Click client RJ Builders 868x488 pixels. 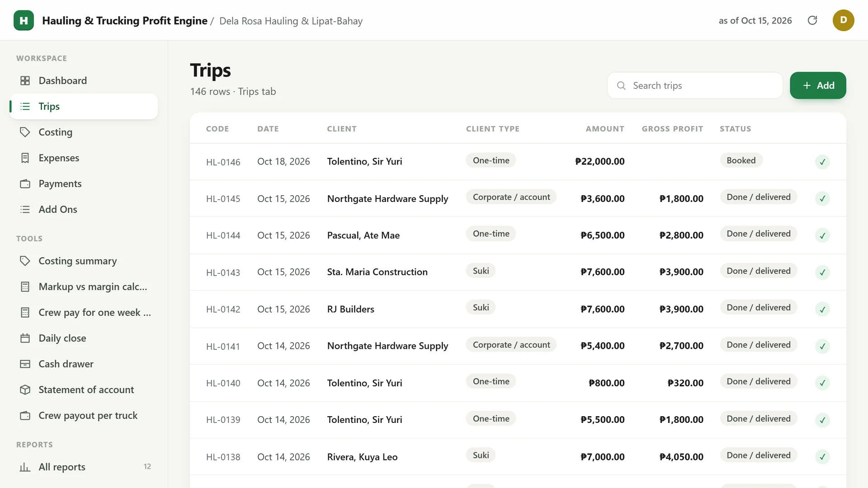(x=350, y=309)
